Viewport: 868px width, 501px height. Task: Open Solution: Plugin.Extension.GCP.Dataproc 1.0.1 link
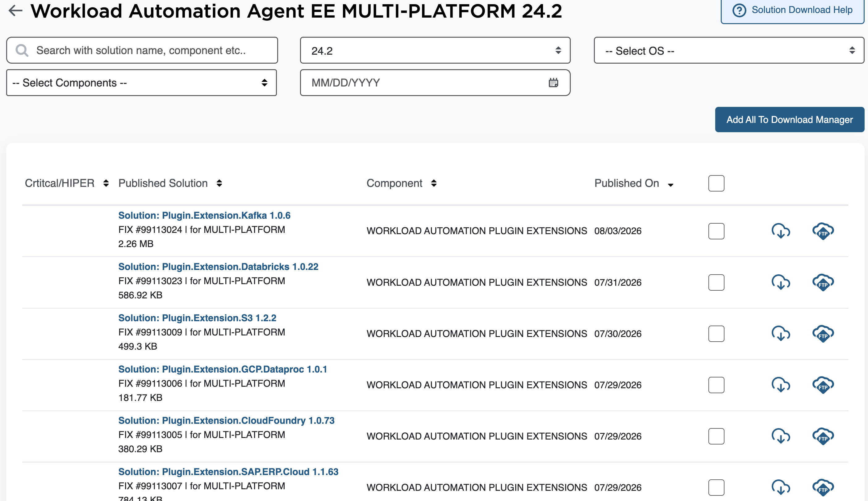pyautogui.click(x=223, y=369)
